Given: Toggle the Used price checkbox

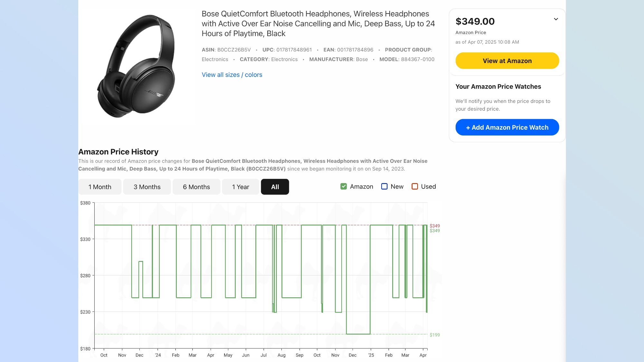Looking at the screenshot, I should [x=415, y=187].
